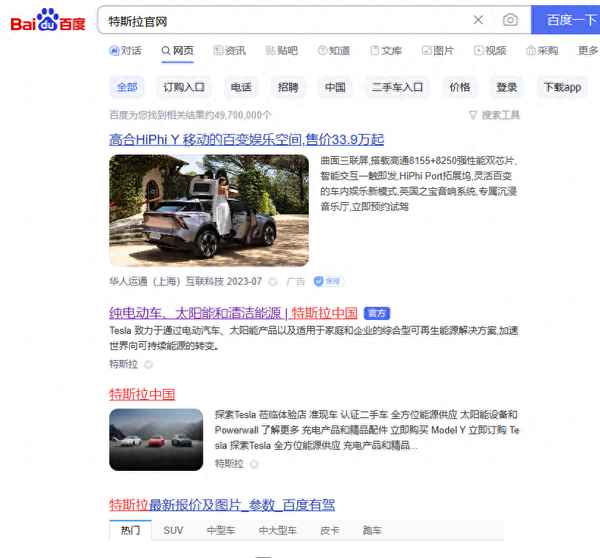Click the 百度一下 search button
Image resolution: width=600 pixels, height=558 pixels.
pyautogui.click(x=567, y=20)
